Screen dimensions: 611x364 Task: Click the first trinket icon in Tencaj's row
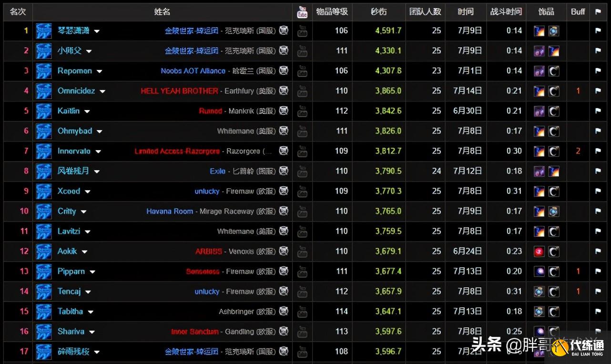(539, 292)
